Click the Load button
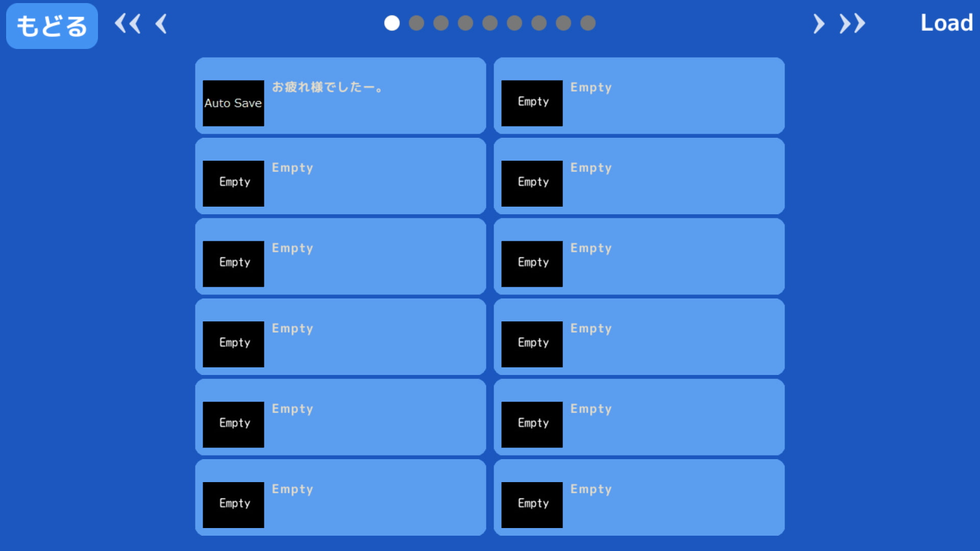 point(946,23)
